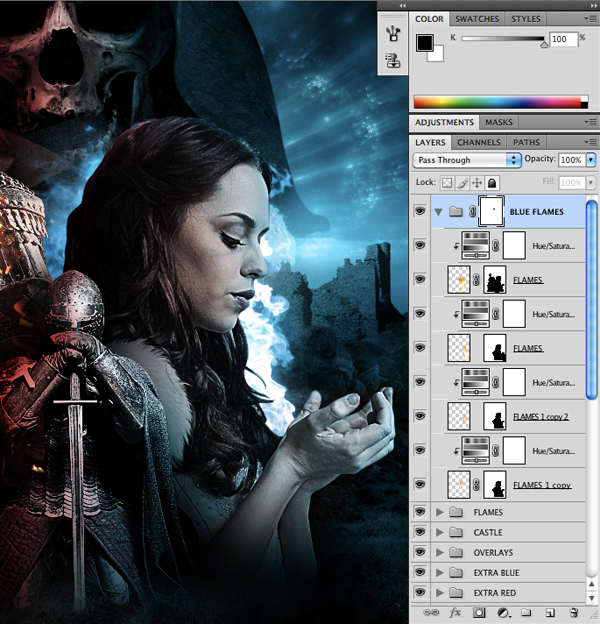Expand the OVERLAYS layer group
600x624 pixels.
point(440,552)
